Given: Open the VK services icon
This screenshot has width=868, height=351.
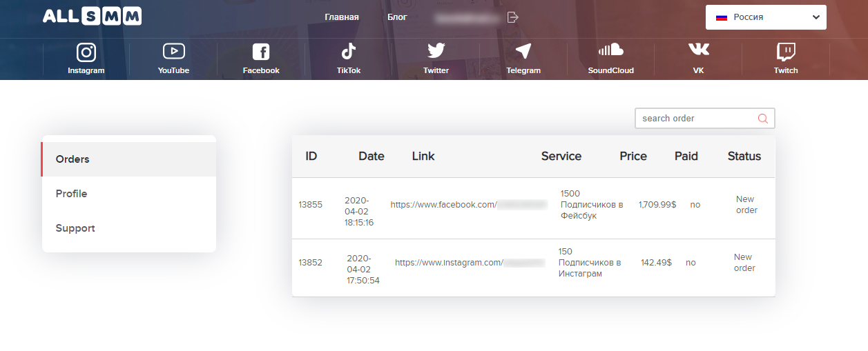Looking at the screenshot, I should pyautogui.click(x=698, y=50).
